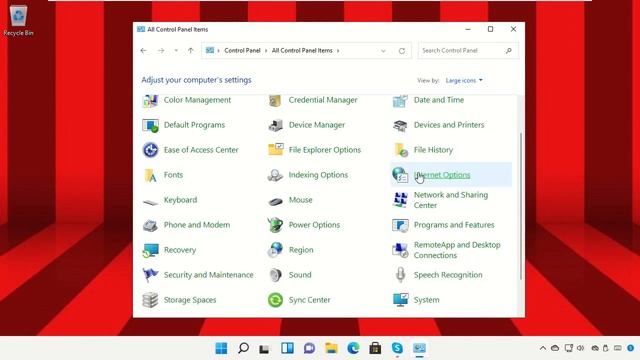The image size is (640, 360).
Task: Click the search magnifier in Control Panel
Action: click(x=509, y=51)
